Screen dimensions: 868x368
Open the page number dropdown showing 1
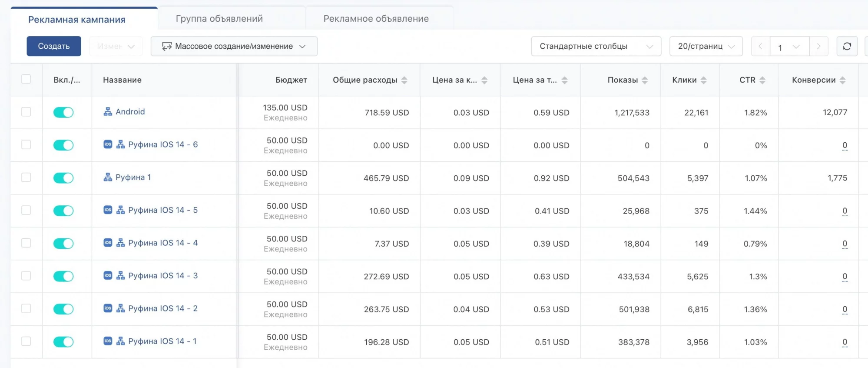click(x=789, y=46)
